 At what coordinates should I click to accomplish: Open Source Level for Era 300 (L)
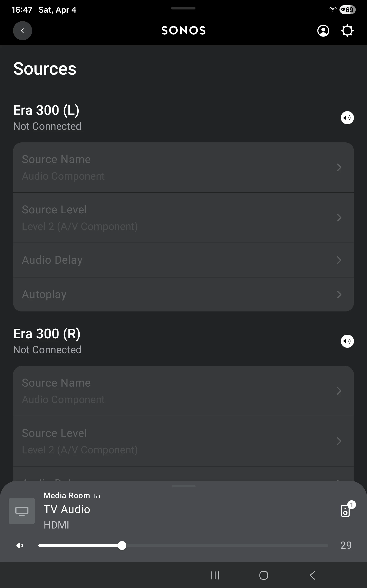183,218
